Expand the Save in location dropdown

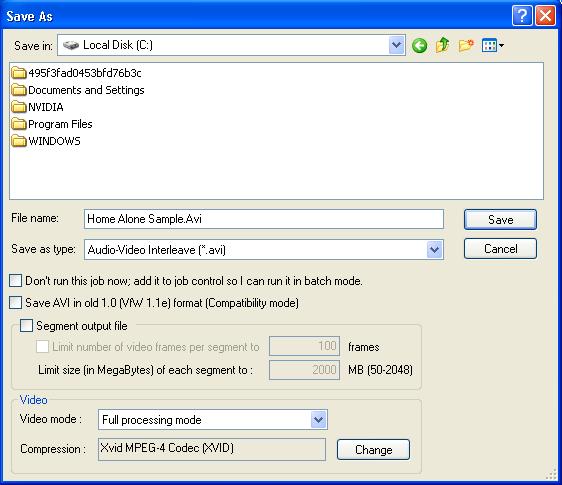coord(396,45)
